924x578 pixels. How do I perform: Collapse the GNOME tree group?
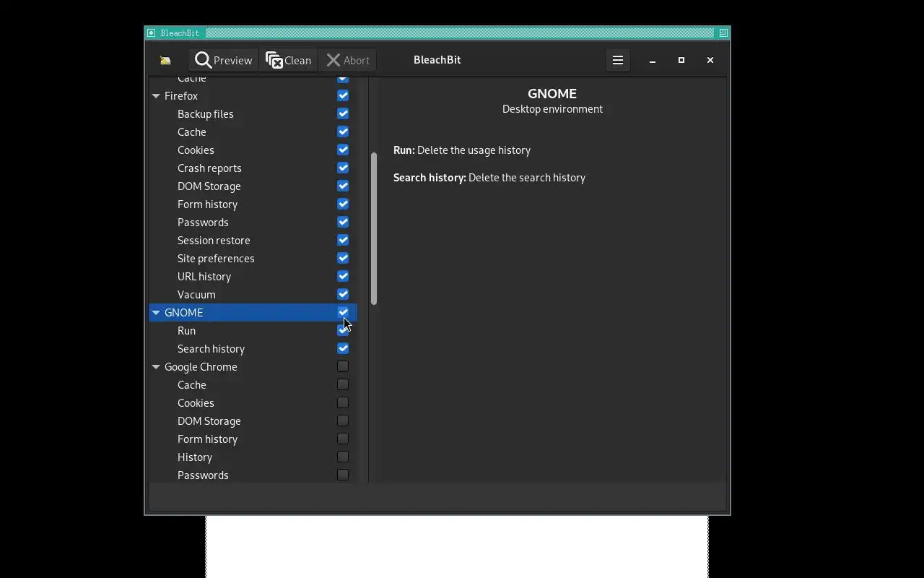click(x=156, y=312)
